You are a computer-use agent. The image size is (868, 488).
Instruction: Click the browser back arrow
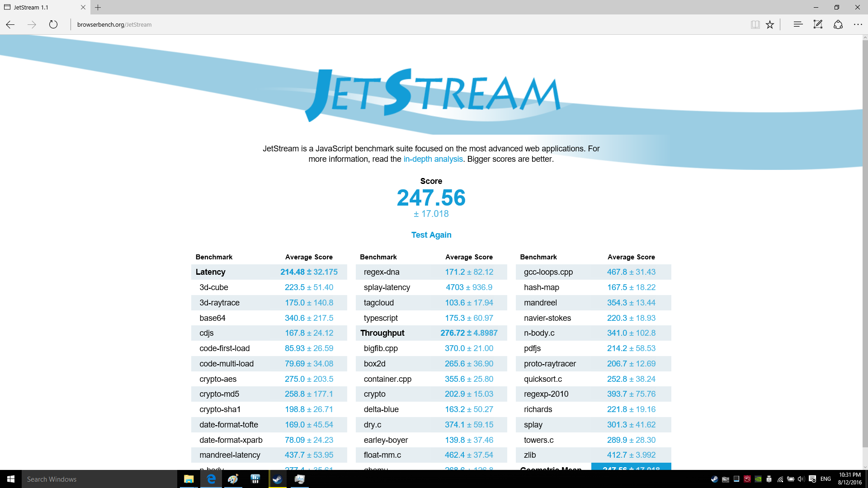click(10, 24)
